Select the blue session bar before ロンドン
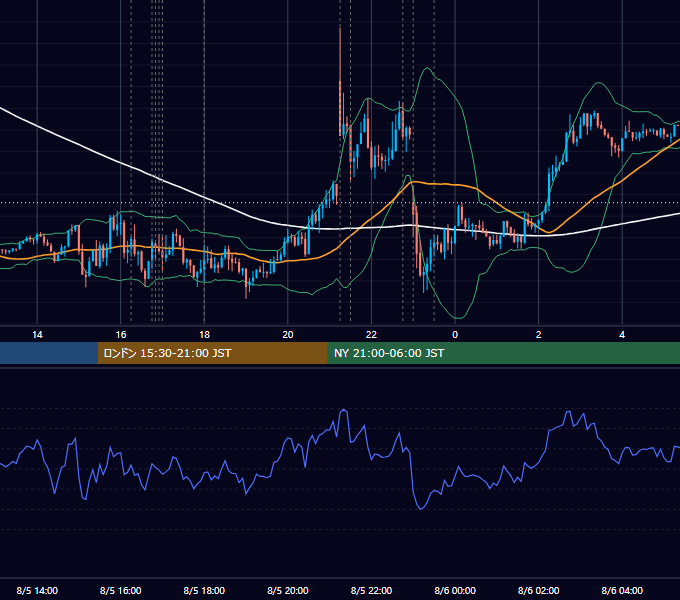The image size is (680, 600). 49,353
